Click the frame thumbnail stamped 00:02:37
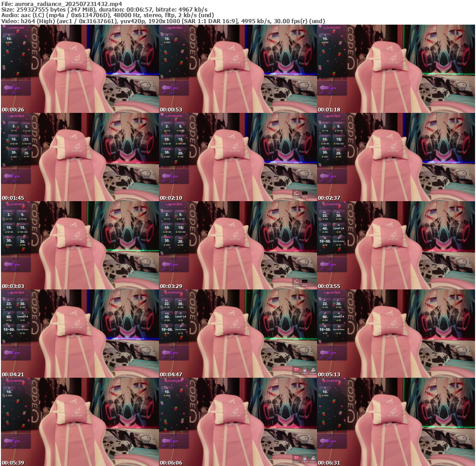This screenshot has width=476, height=466. 396,157
